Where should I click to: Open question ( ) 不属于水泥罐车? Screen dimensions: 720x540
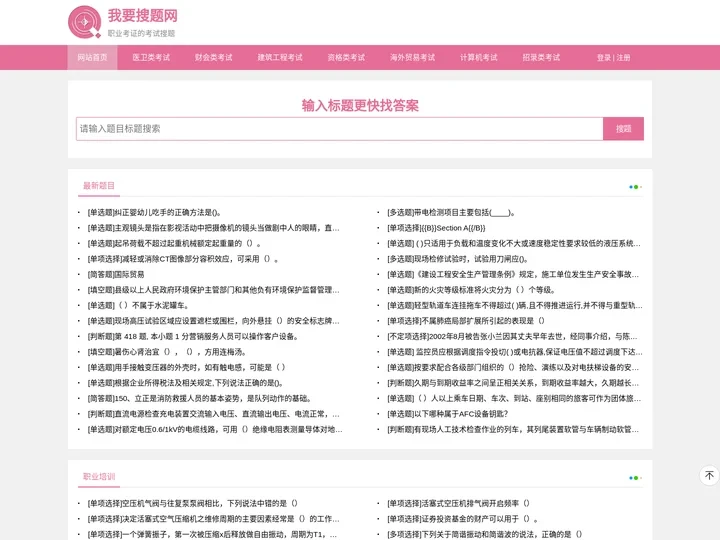[x=138, y=305]
